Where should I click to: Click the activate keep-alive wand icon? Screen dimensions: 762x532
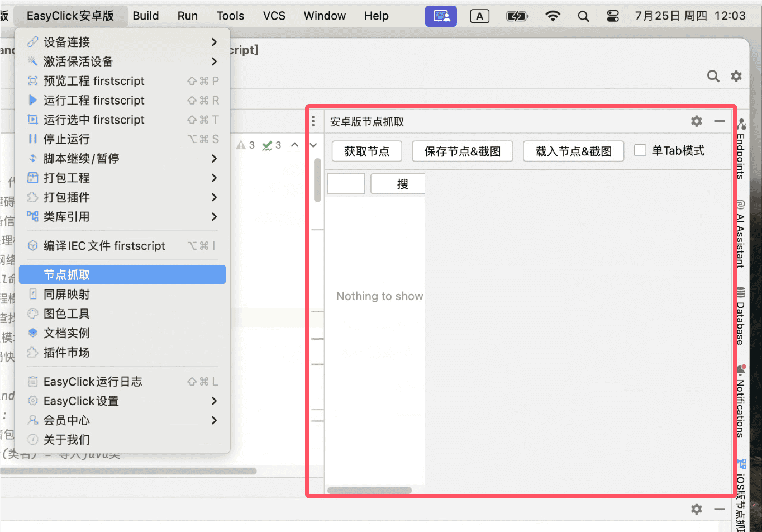click(33, 61)
